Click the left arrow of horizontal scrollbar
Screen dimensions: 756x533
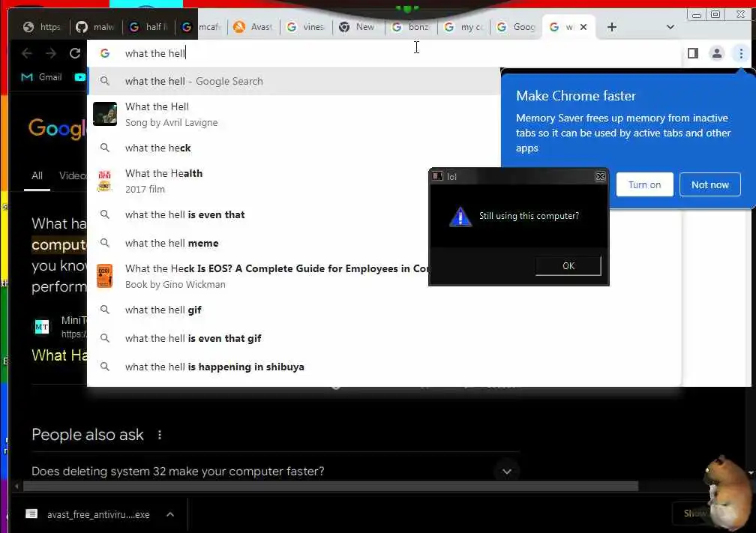16,487
